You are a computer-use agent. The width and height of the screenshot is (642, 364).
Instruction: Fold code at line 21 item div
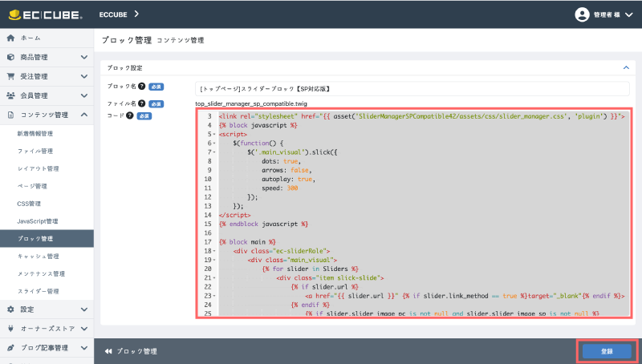tap(214, 278)
